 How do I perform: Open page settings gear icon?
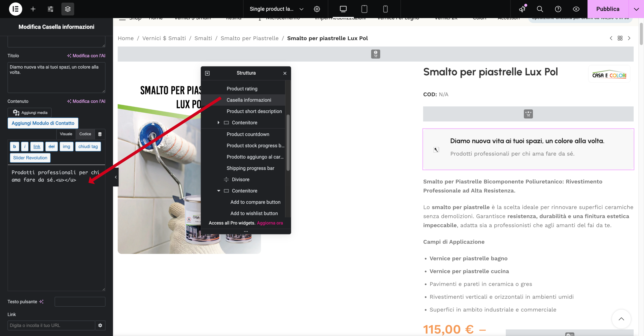317,9
